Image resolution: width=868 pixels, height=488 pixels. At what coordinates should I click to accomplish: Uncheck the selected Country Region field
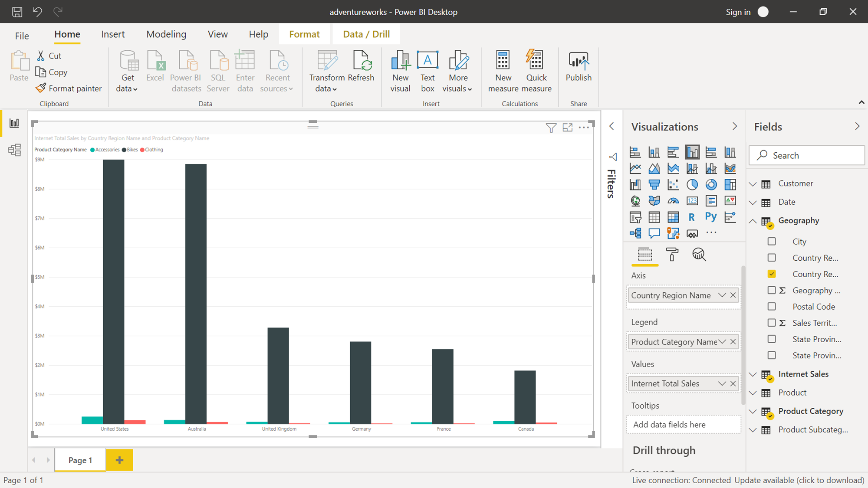pos(772,274)
